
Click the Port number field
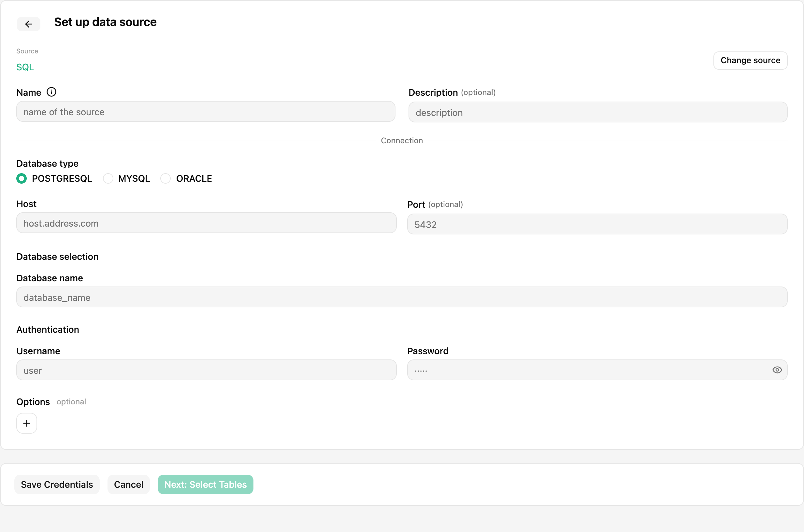[597, 224]
